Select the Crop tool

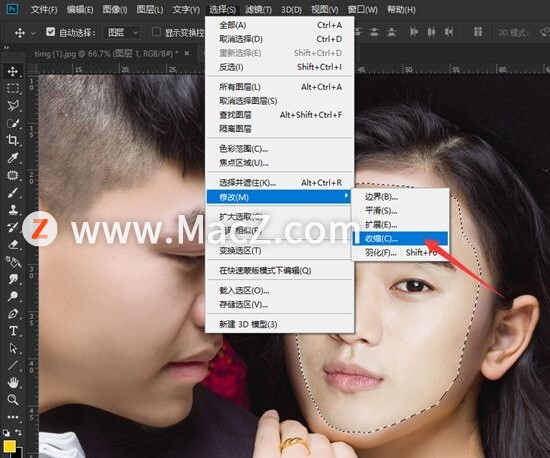point(13,140)
